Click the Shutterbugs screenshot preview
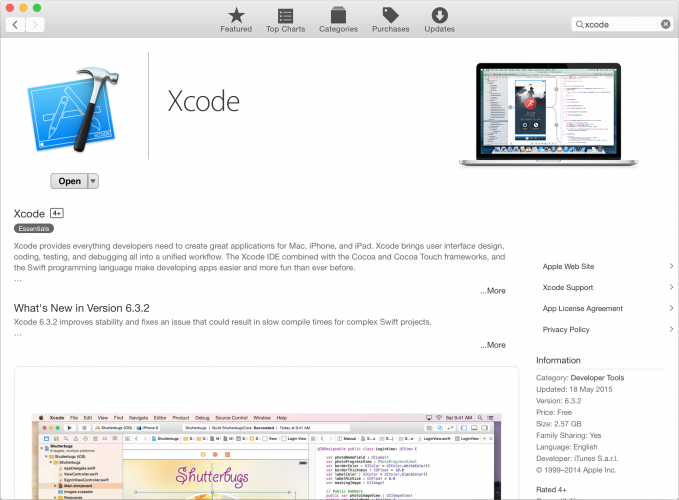 click(266, 456)
